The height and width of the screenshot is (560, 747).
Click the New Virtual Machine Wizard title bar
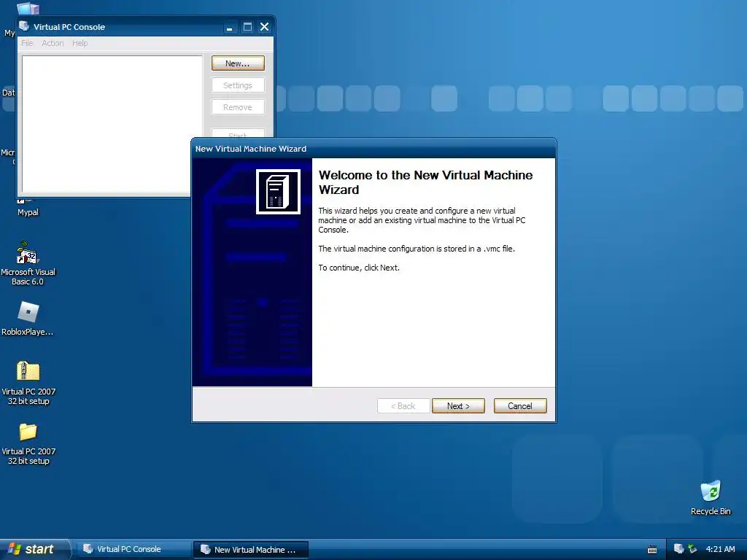[x=373, y=149]
